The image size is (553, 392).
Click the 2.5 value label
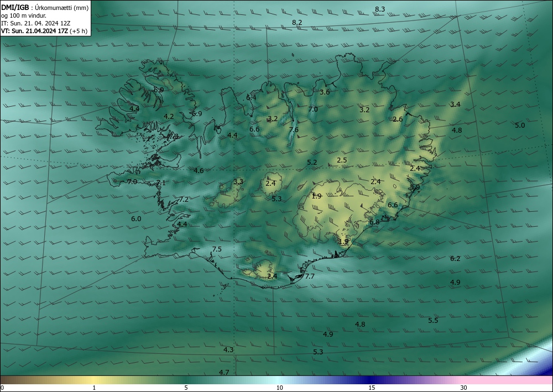(x=342, y=160)
